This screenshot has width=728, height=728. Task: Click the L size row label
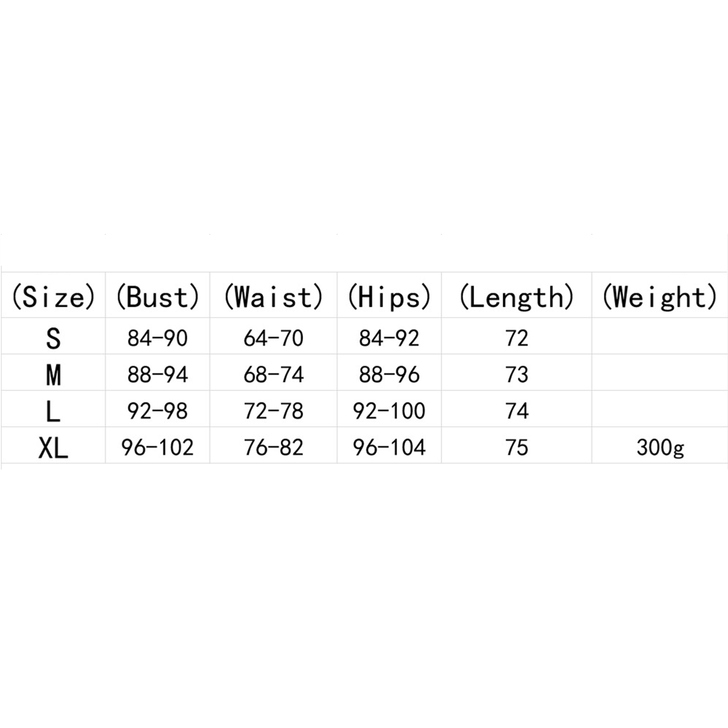[x=53, y=411]
